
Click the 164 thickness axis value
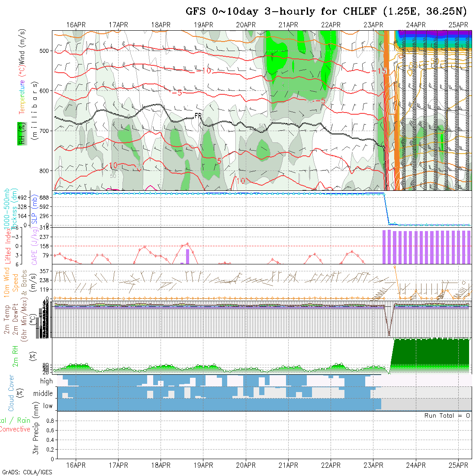pos(23,216)
